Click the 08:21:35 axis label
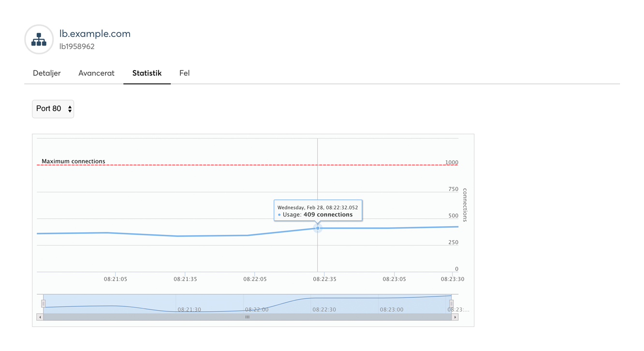644x351 pixels. (x=185, y=279)
